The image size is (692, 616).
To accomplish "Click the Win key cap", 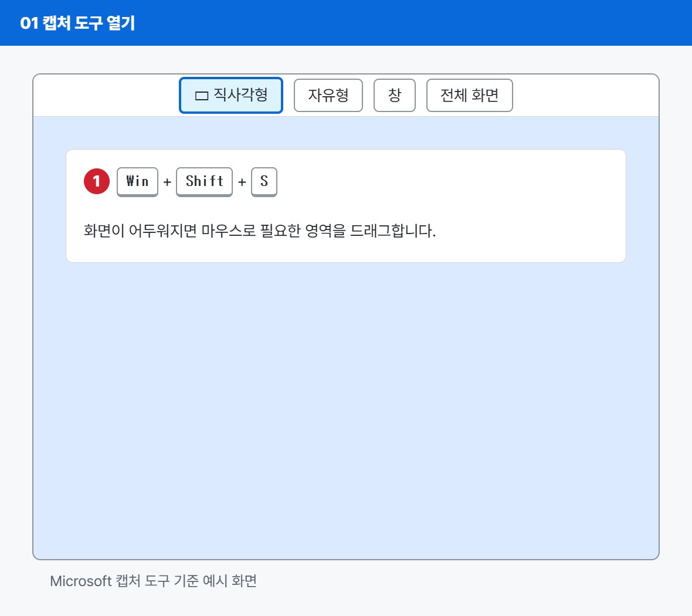I will click(x=137, y=181).
